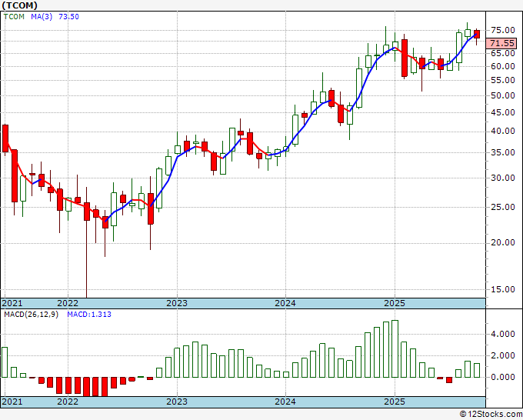Click the 25.00 price axis label

click(503, 207)
